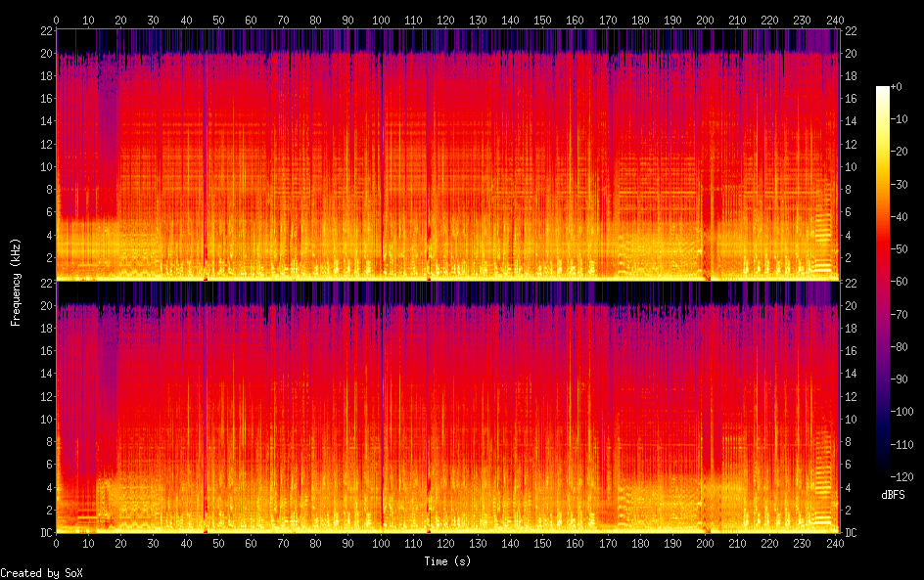This screenshot has width=924, height=580.
Task: Click the 0 second tick on the top time axis
Action: click(56, 20)
